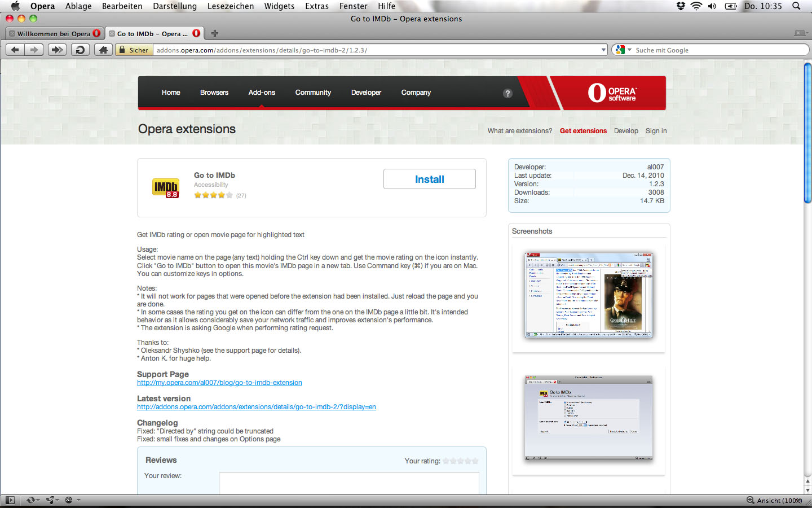Go back using the back arrow icon
Screen dimensions: 812x508
15,50
